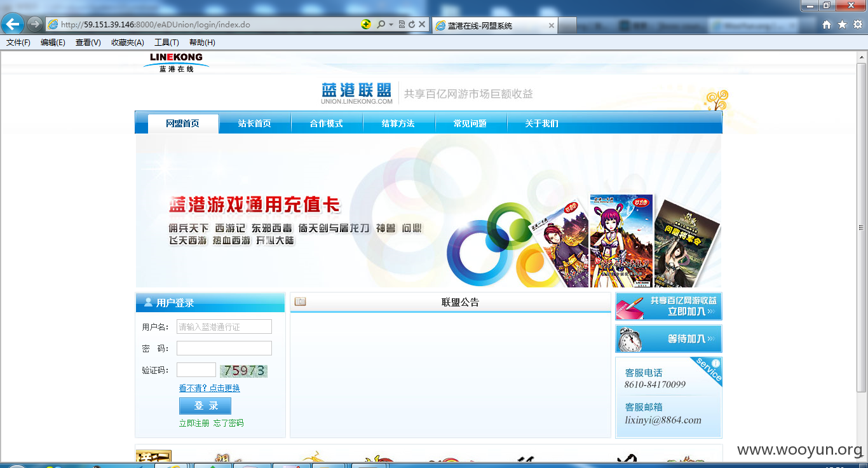Click the 蓝港游戏通用充值卡 banner headline
Viewport: 868px width, 468px height.
[254, 205]
